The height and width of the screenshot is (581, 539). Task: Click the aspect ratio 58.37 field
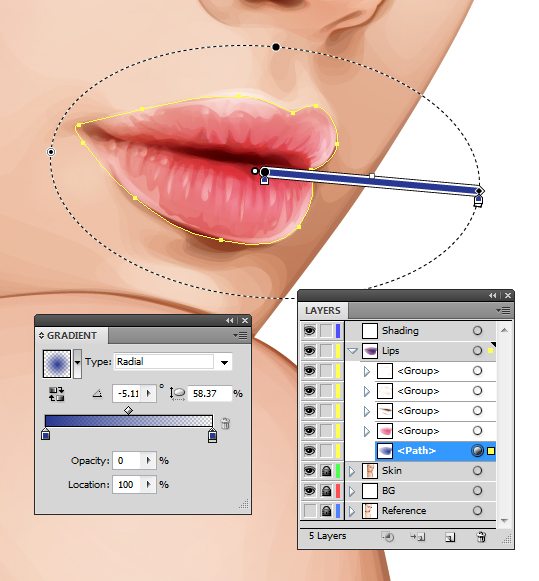[x=210, y=394]
